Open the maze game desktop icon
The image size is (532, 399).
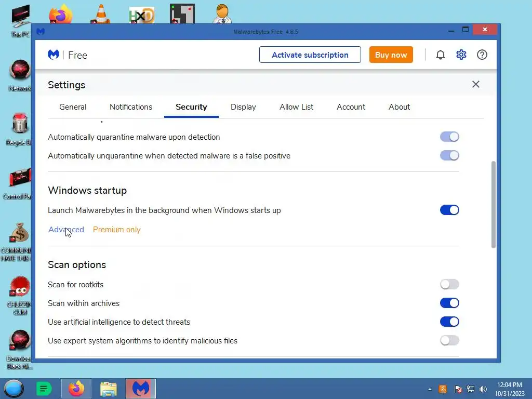click(182, 14)
